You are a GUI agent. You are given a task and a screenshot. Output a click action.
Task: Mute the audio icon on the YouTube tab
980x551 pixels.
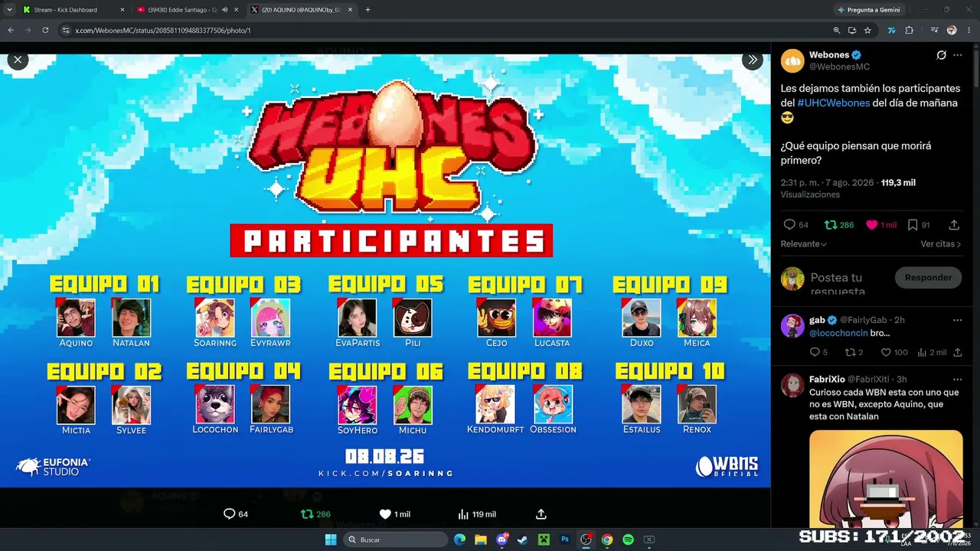pos(225,10)
